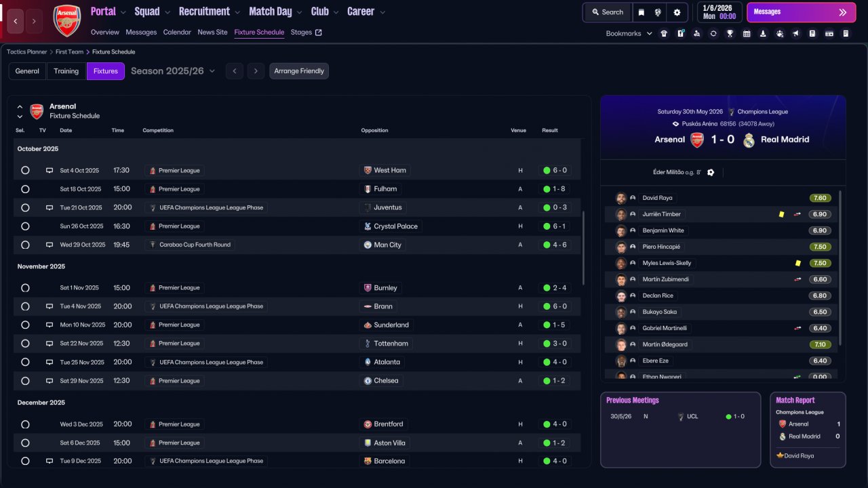Select the Burnley fixture radio button
This screenshot has width=868, height=488.
(25, 288)
